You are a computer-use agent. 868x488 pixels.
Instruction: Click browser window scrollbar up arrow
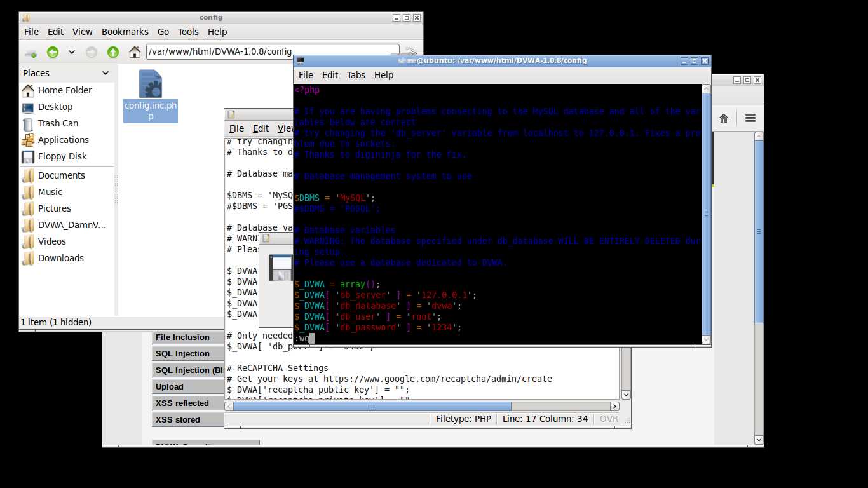759,136
